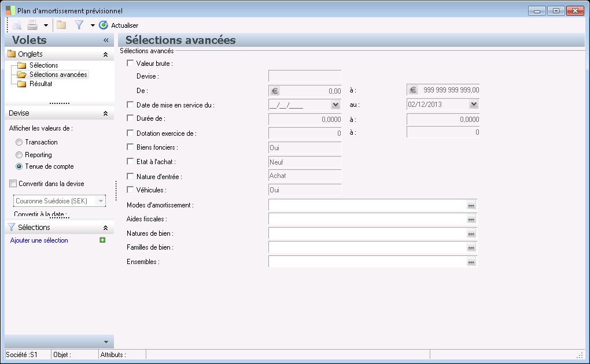
Task: Collapse the Volets pane with double chevron
Action: pos(106,40)
